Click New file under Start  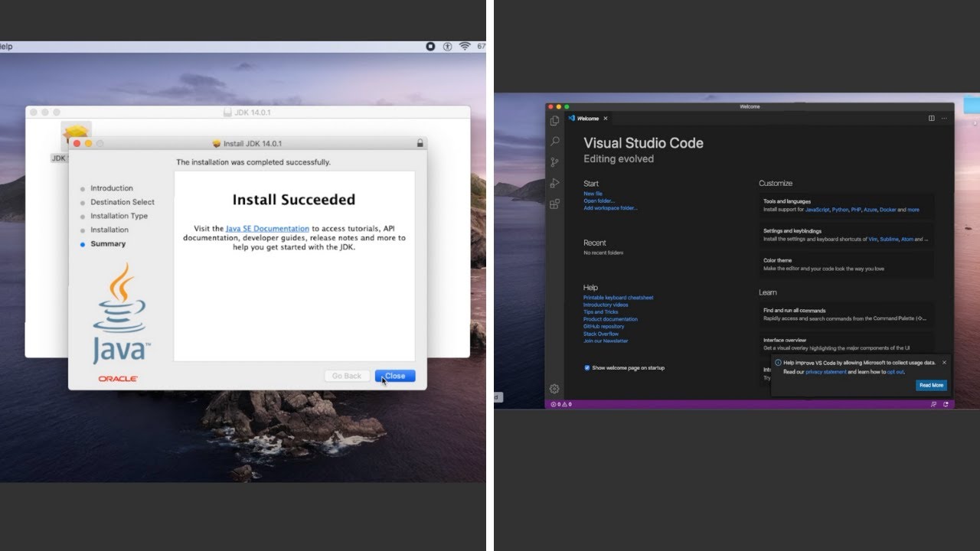click(x=593, y=194)
